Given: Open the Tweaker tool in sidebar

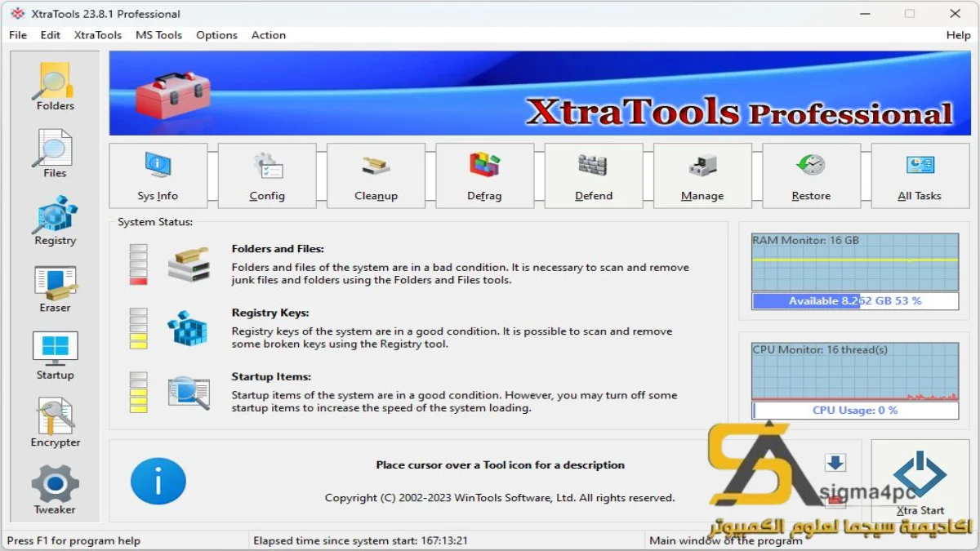Looking at the screenshot, I should pyautogui.click(x=55, y=490).
